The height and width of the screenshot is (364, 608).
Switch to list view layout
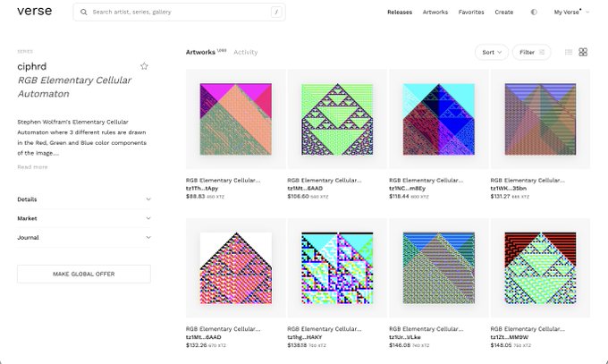[569, 52]
